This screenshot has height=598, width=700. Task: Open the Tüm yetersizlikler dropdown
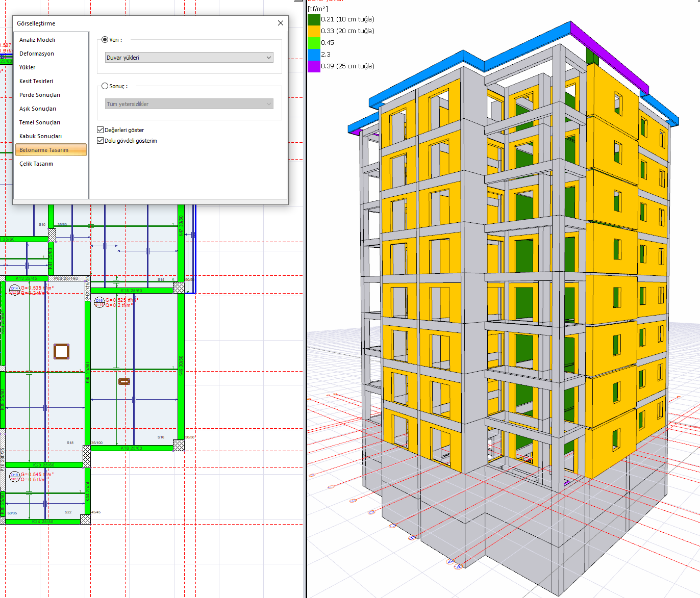(x=189, y=104)
